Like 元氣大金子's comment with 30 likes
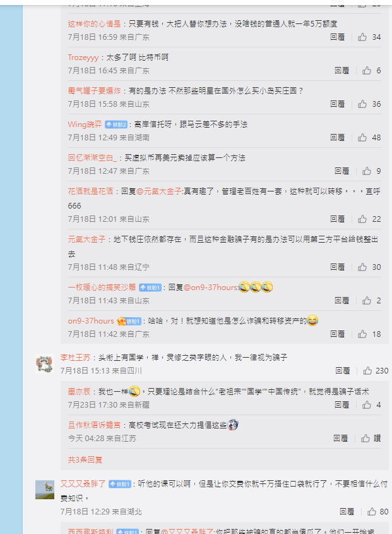The image size is (392, 534). coord(369,267)
